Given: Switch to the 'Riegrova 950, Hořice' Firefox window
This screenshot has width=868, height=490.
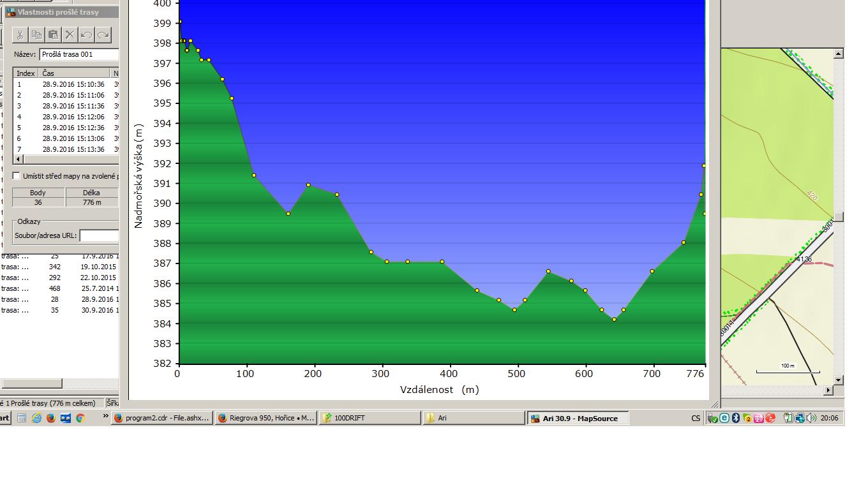Looking at the screenshot, I should pos(266,419).
